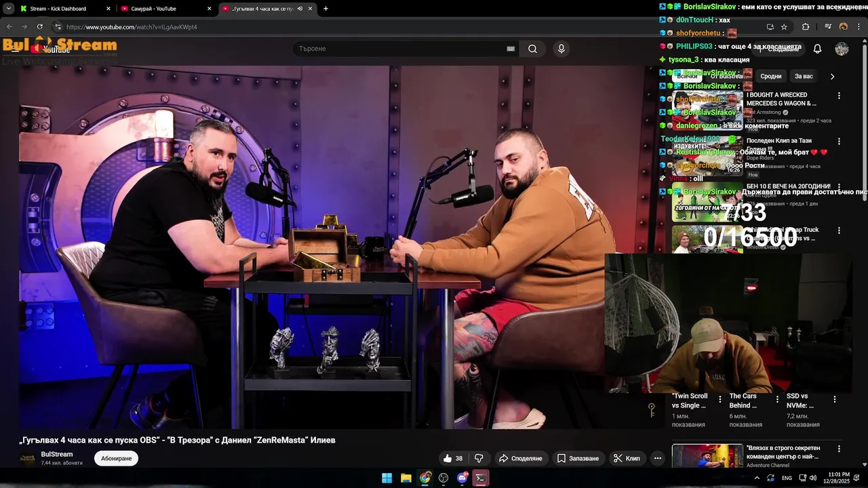Open YouTube notifications bell
Screen dimensions: 868x488
[x=817, y=49]
